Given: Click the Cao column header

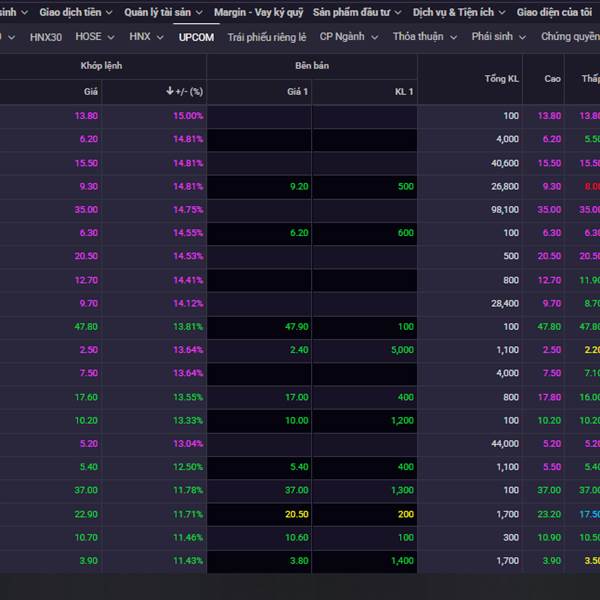Looking at the screenshot, I should (x=552, y=78).
